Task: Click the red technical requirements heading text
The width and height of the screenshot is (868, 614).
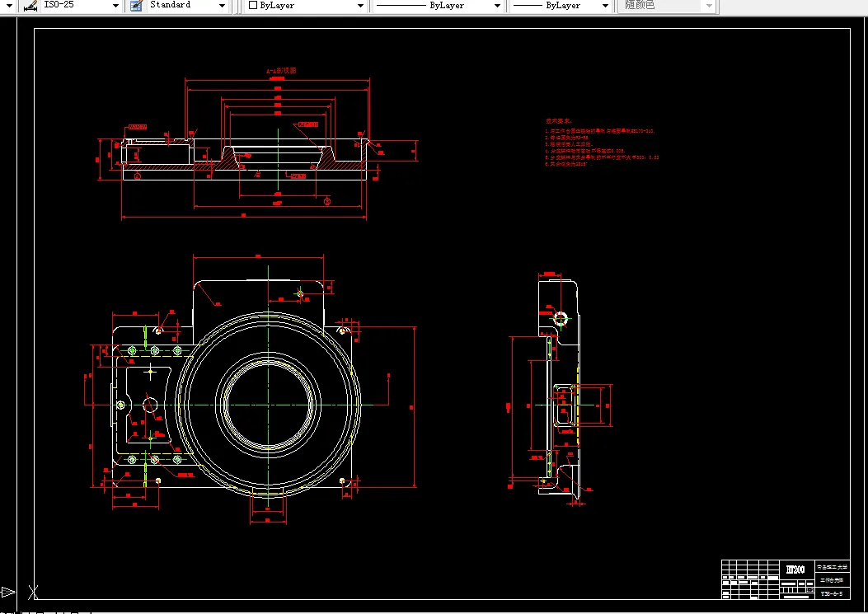Action: click(559, 120)
